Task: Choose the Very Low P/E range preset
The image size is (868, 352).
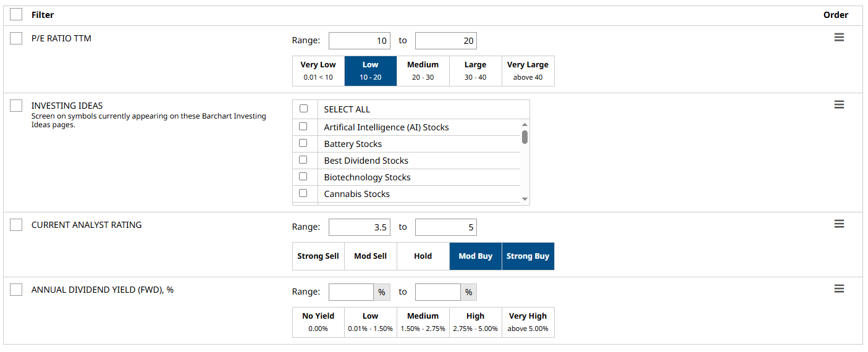Action: [318, 71]
